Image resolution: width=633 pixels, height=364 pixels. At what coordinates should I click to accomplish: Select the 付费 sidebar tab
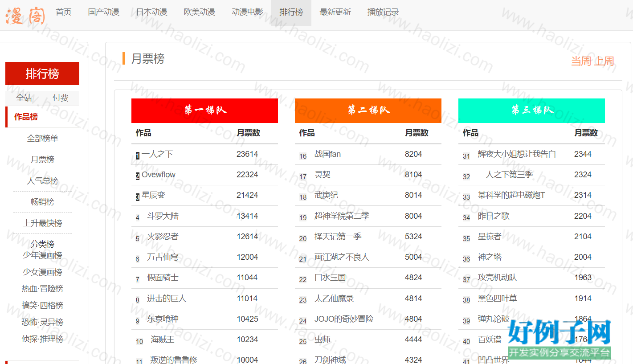coord(61,98)
